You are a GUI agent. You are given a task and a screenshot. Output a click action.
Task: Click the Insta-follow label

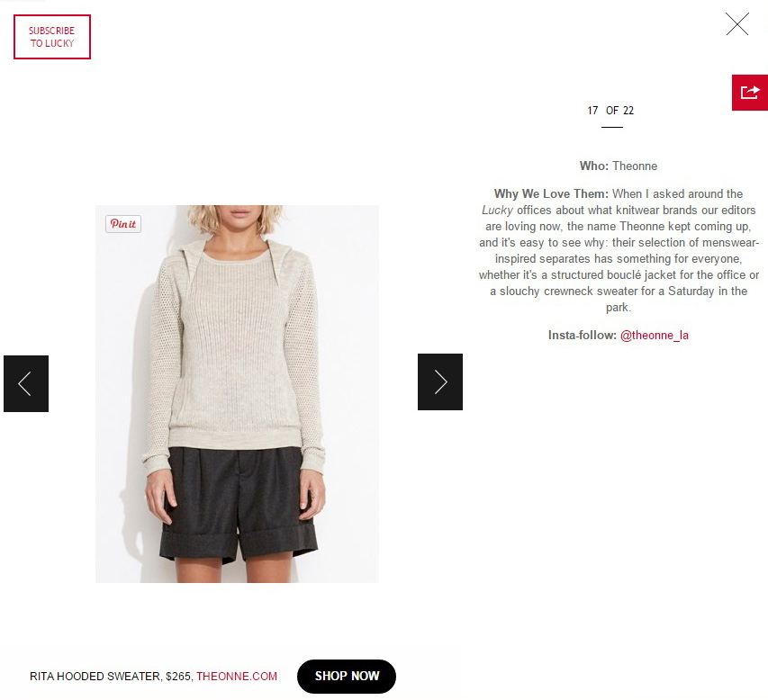click(582, 336)
